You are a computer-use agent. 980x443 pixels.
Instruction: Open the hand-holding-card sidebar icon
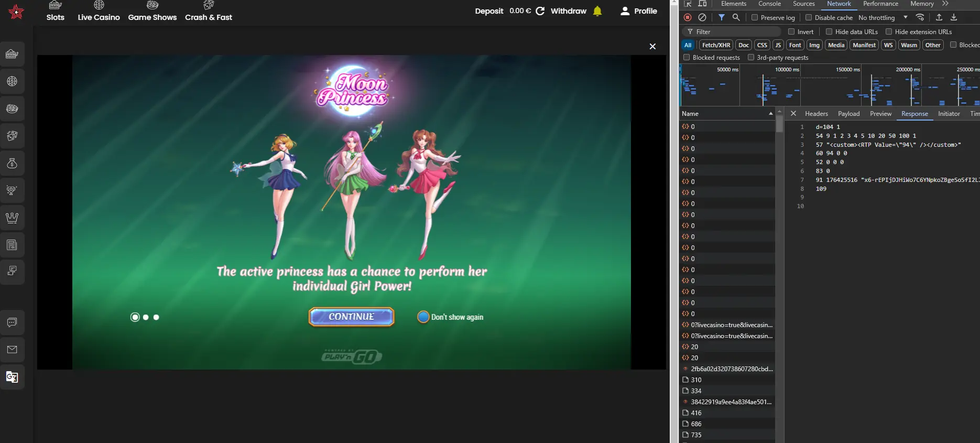12,272
